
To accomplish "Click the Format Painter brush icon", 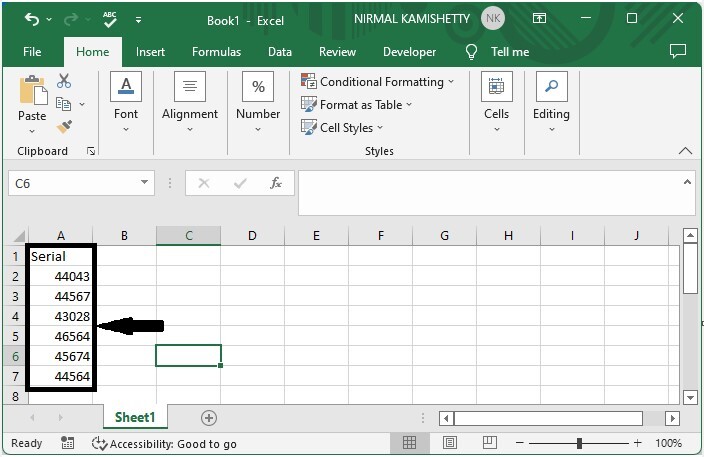I will [x=64, y=127].
